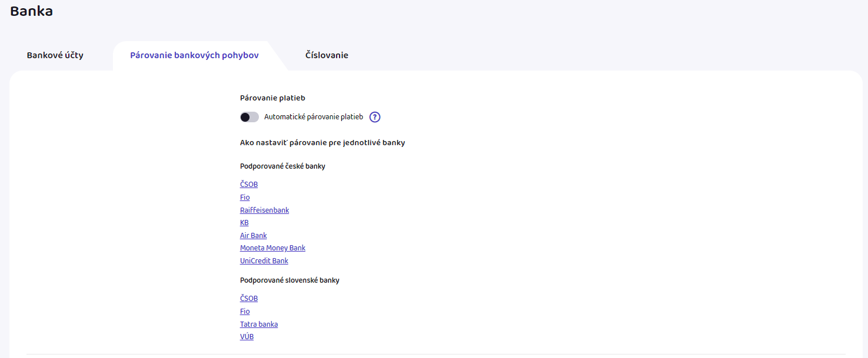Switch to the Číslovanie tab
This screenshot has height=358, width=868.
pyautogui.click(x=327, y=55)
